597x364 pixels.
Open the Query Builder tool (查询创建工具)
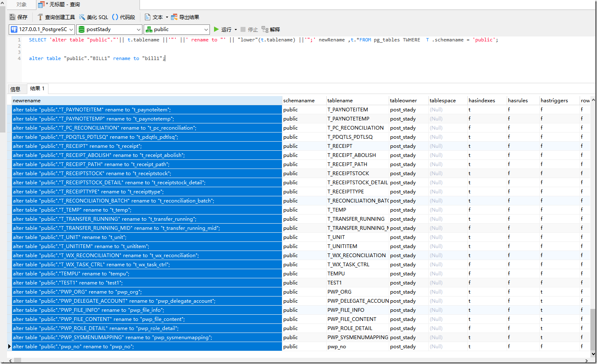[x=56, y=17]
